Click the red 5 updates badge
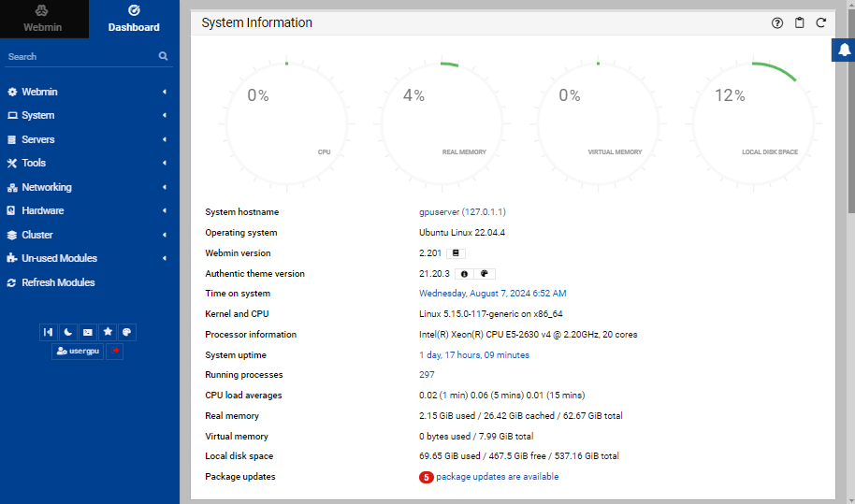This screenshot has width=855, height=504. tap(426, 477)
